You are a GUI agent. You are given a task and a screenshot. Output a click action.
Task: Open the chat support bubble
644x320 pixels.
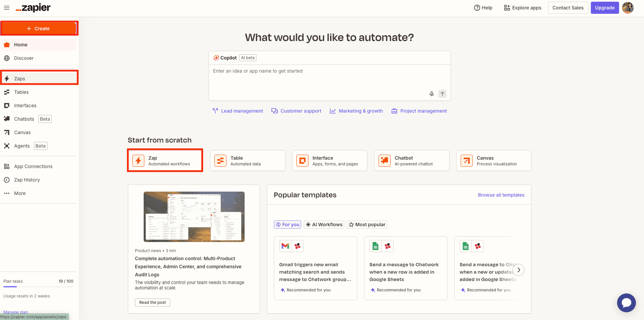click(626, 303)
